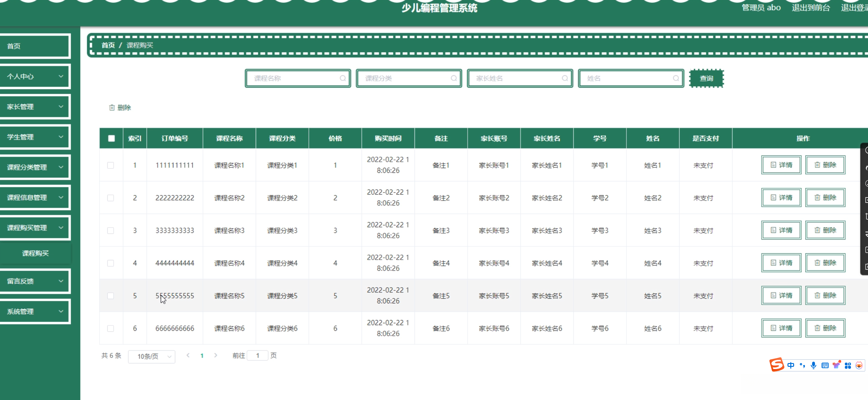
Task: Click the Sogou skin shirt icon
Action: point(836,365)
